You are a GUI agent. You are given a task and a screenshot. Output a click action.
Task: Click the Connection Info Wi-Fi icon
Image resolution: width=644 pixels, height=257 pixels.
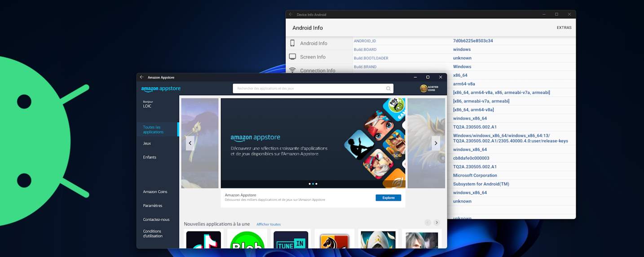[x=292, y=70]
